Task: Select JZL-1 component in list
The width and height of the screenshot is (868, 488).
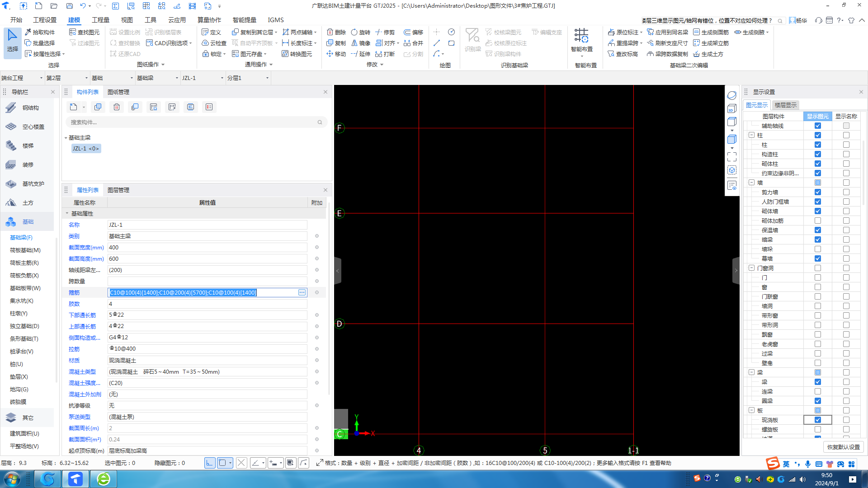Action: click(x=86, y=148)
